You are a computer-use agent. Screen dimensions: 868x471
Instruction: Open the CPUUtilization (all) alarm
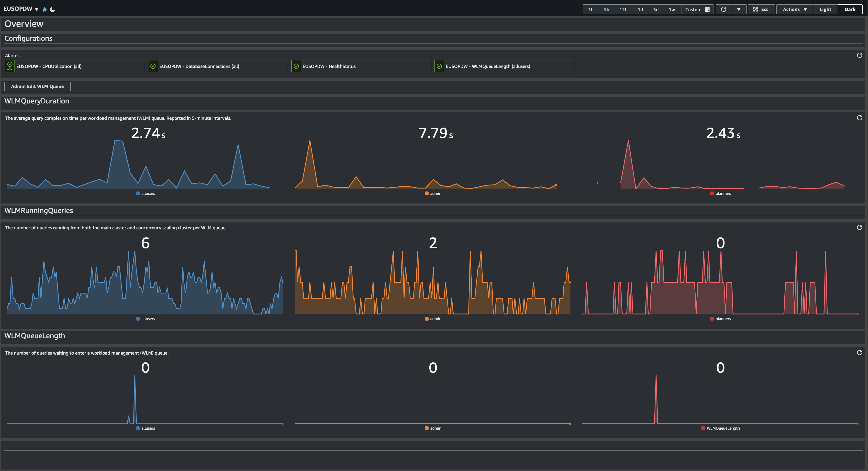(75, 66)
